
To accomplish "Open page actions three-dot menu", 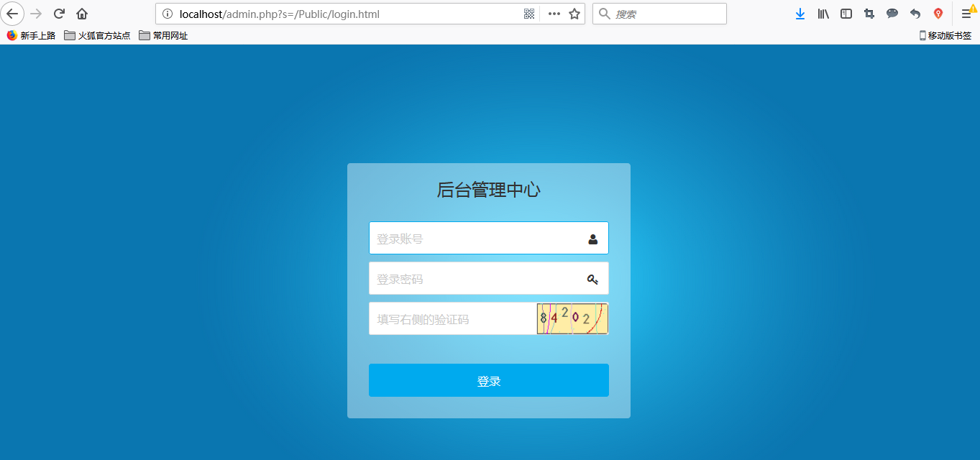I will pyautogui.click(x=554, y=14).
